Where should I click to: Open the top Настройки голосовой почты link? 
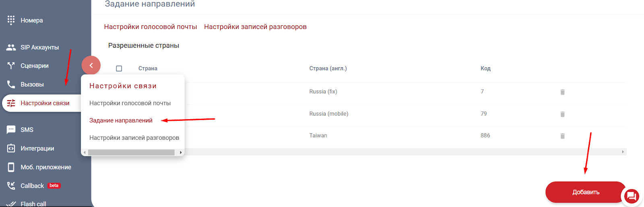coord(151,27)
